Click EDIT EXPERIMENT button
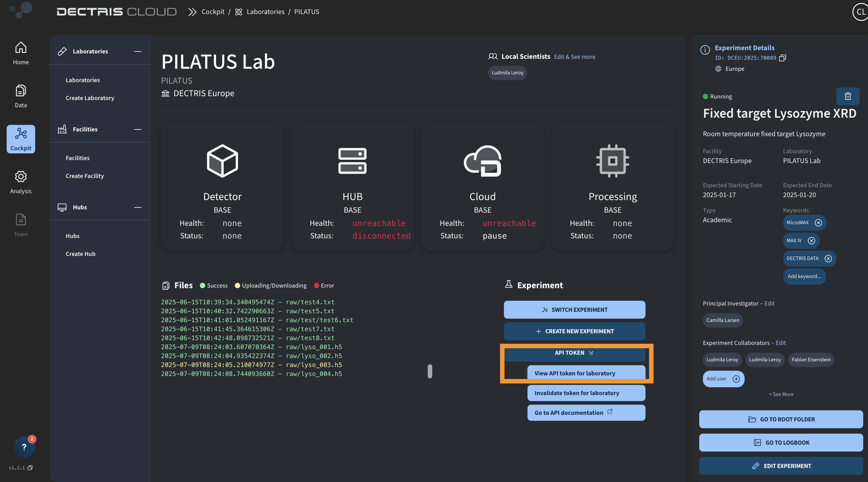Screen dimensions: 868x482 [781, 466]
